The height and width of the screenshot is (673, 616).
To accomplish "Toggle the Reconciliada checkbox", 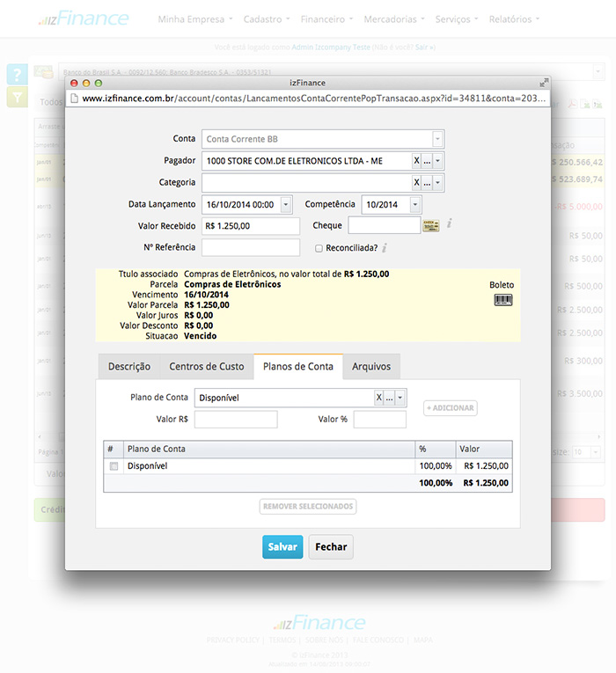I will tap(319, 248).
